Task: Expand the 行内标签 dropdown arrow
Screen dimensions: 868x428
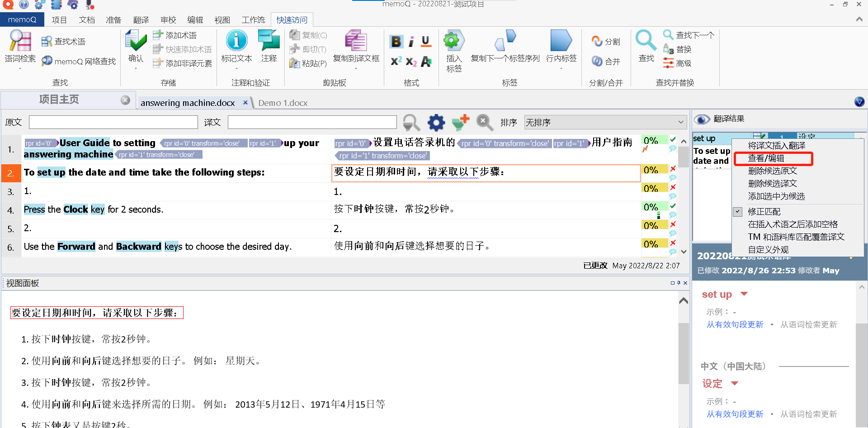Action: 561,68
